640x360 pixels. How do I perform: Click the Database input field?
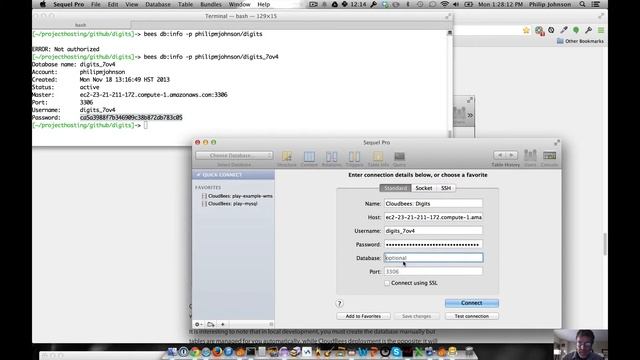pos(433,258)
